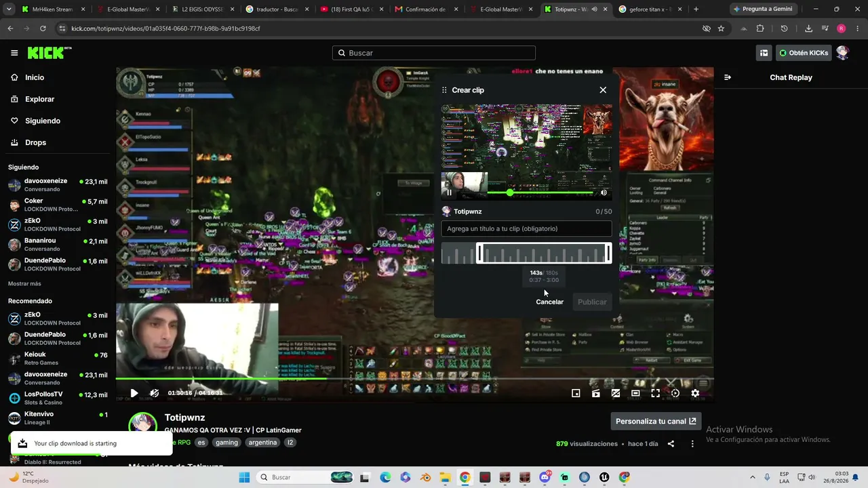Open Coker channel in the sidebar
The width and height of the screenshot is (868, 488).
[x=58, y=205]
